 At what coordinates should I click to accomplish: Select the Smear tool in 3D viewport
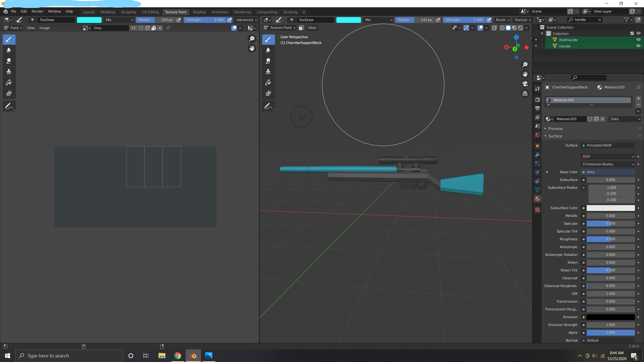(268, 61)
